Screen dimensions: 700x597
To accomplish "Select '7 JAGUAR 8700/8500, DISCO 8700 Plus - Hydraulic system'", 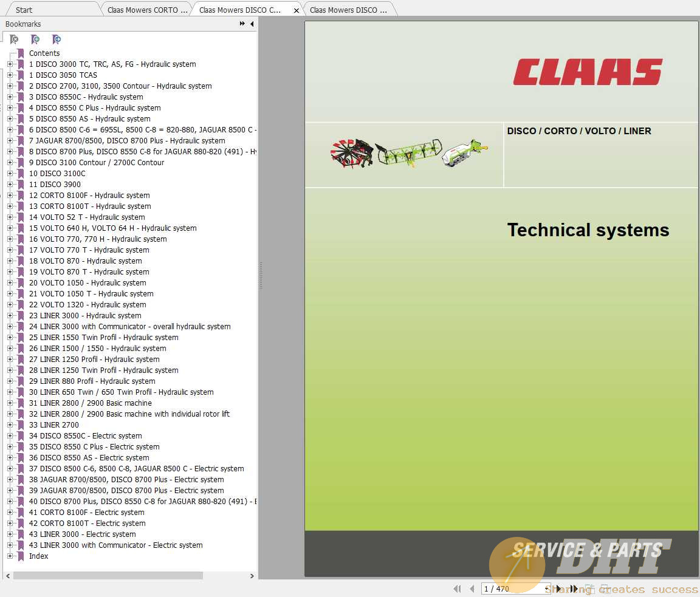I will pyautogui.click(x=127, y=140).
